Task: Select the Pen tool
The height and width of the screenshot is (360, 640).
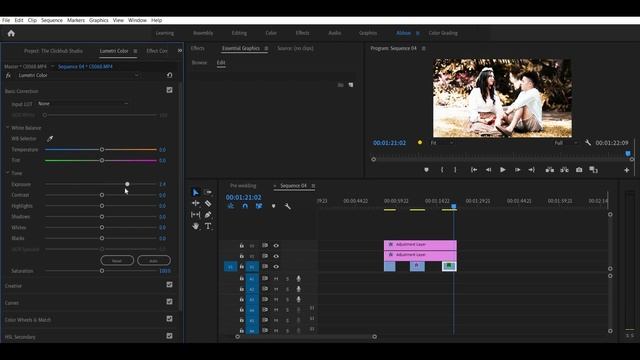Action: [x=208, y=215]
